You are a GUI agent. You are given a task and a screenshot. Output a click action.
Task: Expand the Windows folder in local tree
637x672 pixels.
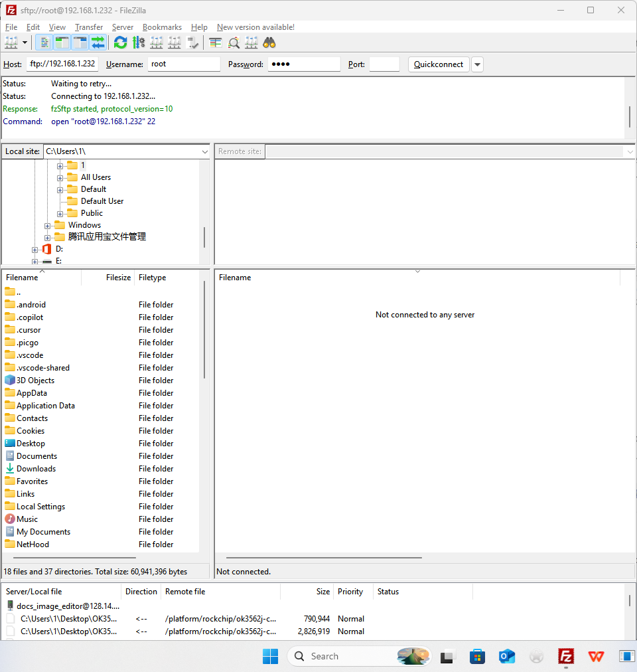48,226
